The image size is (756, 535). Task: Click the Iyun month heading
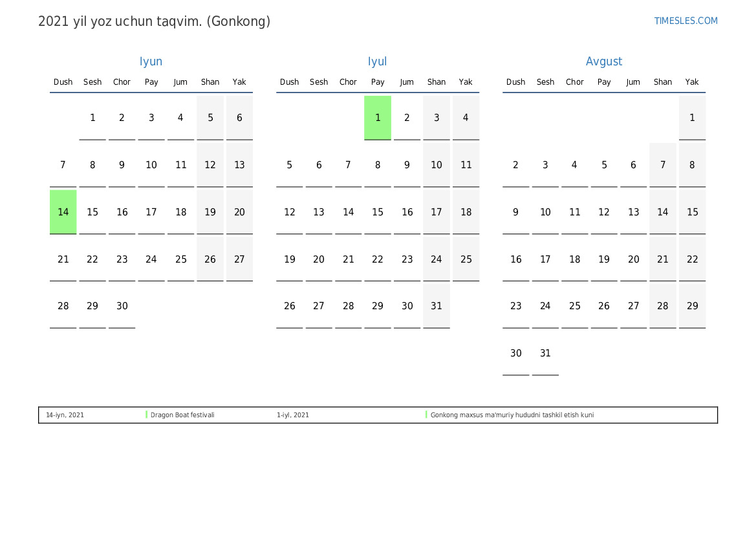151,61
